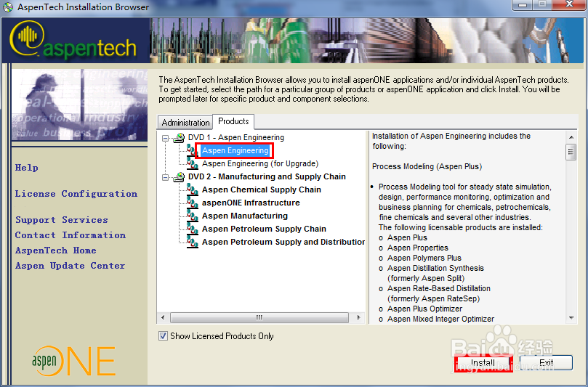Collapse DVD 2 - Manufacturing and Supply Chain node
The height and width of the screenshot is (387, 588).
(x=165, y=178)
